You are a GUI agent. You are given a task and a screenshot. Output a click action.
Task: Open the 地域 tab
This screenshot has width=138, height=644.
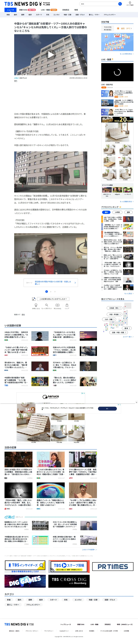[76, 10]
